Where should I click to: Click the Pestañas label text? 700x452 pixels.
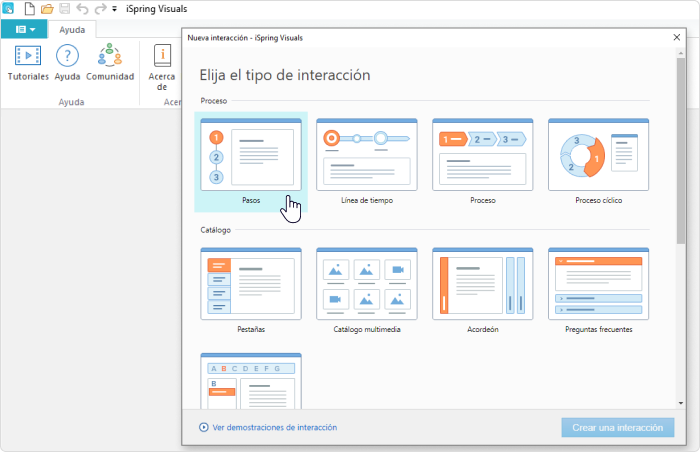click(251, 330)
